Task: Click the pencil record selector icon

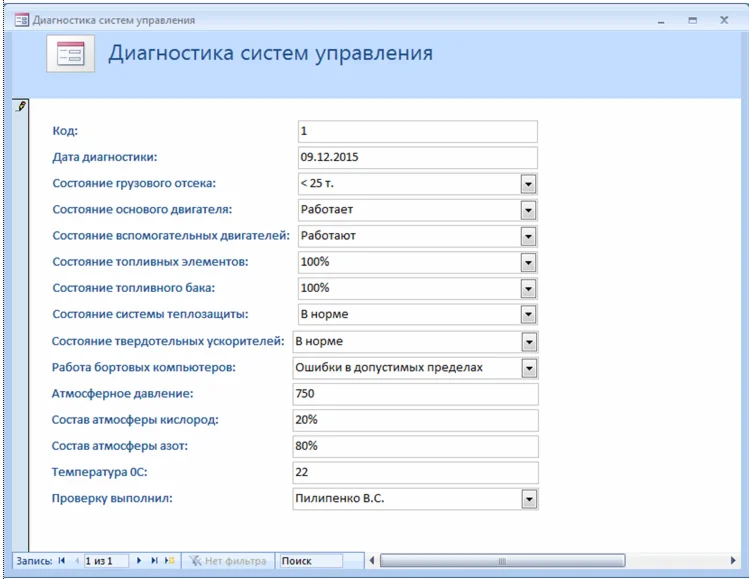Action: pos(21,106)
